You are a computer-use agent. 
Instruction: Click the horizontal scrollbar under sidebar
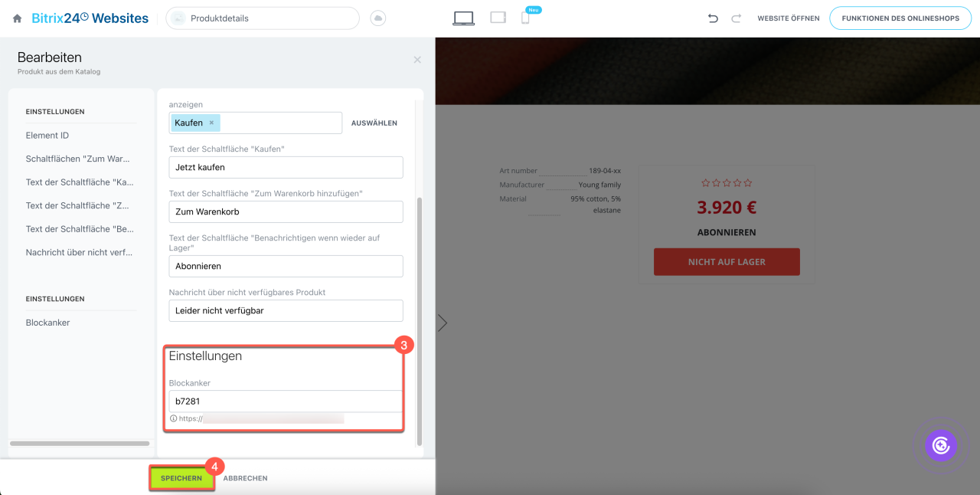[80, 443]
